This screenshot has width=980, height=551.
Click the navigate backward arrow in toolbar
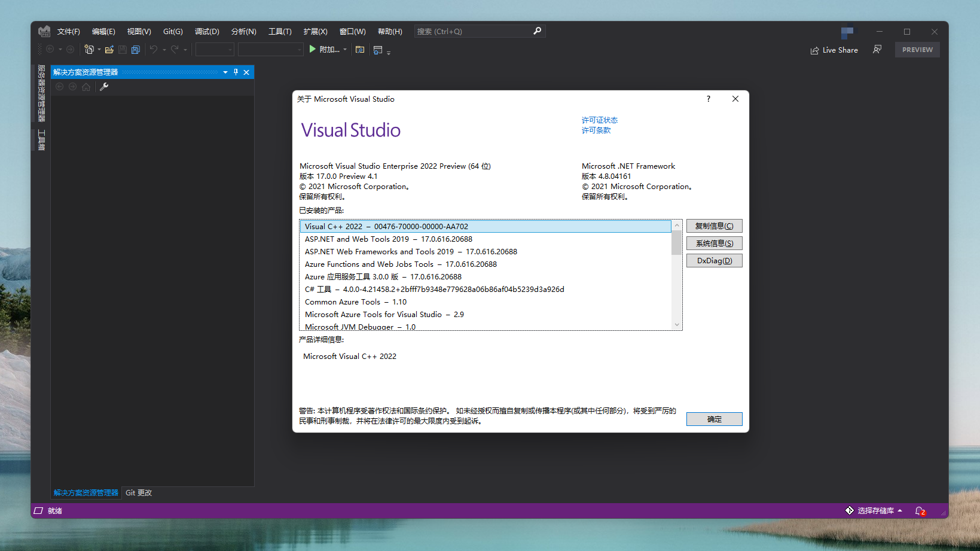[x=50, y=50]
